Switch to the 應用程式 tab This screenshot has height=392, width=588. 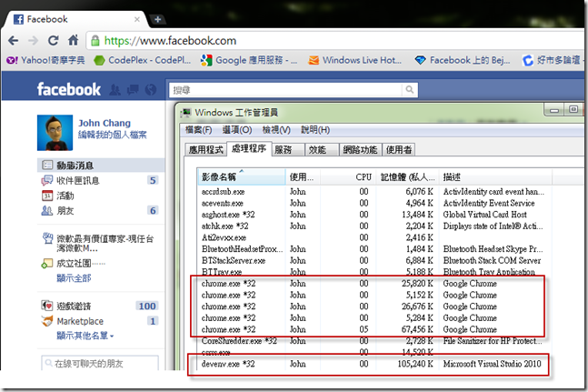point(206,150)
